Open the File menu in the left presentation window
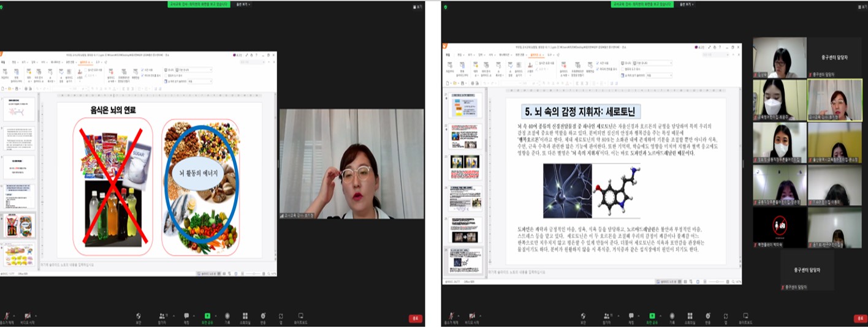868x327 pixels. (x=2, y=62)
